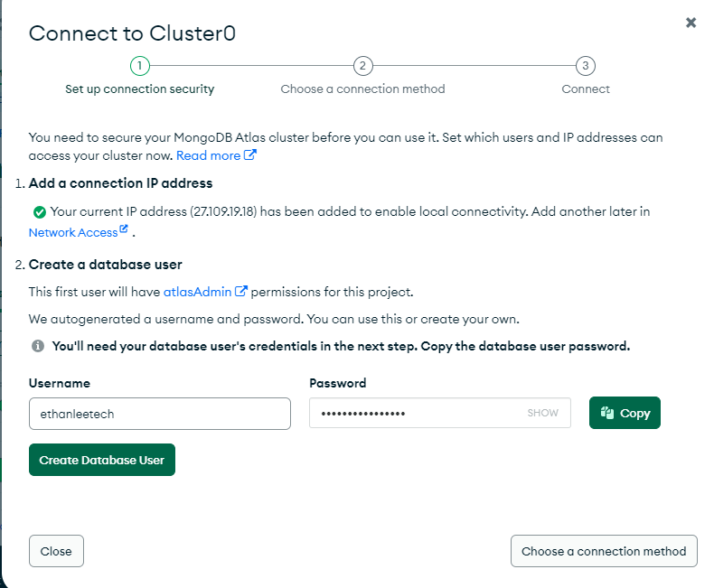This screenshot has width=714, height=588.
Task: Follow the Read more link
Action: coord(208,155)
